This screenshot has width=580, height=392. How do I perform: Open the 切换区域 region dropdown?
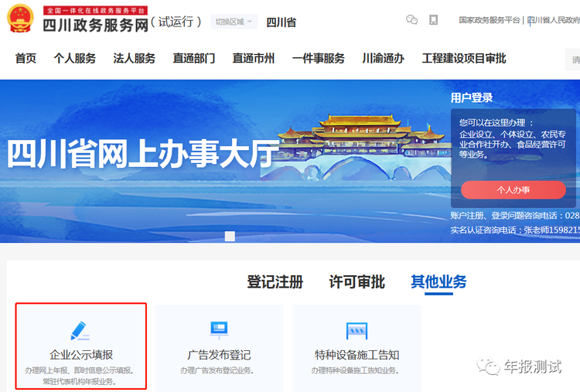(234, 22)
